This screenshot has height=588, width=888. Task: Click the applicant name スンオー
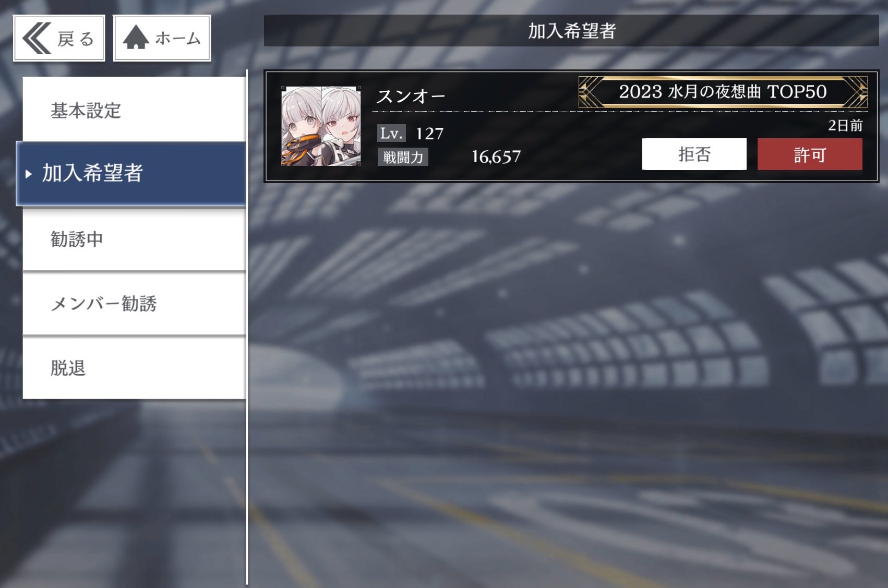(411, 97)
